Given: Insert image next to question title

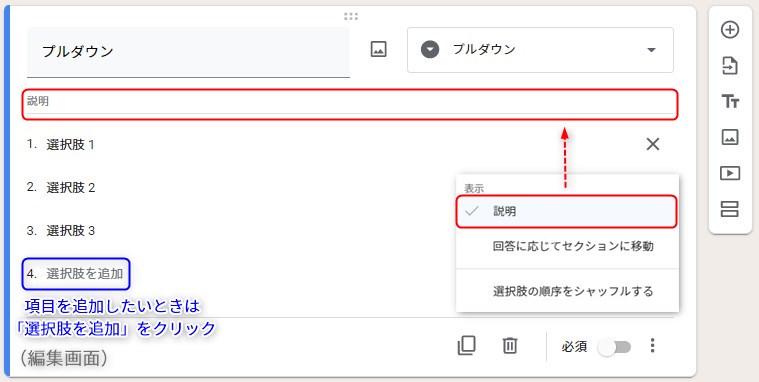Looking at the screenshot, I should pyautogui.click(x=379, y=49).
